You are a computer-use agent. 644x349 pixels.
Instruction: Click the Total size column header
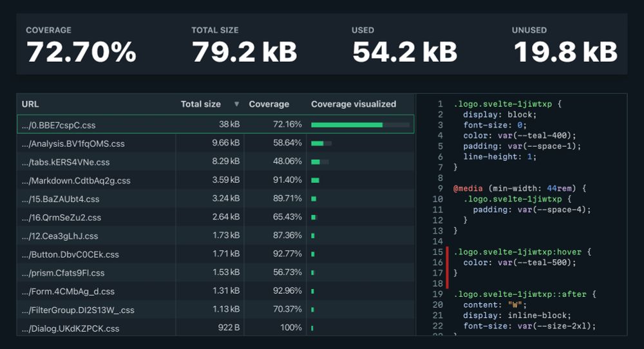[x=201, y=104]
